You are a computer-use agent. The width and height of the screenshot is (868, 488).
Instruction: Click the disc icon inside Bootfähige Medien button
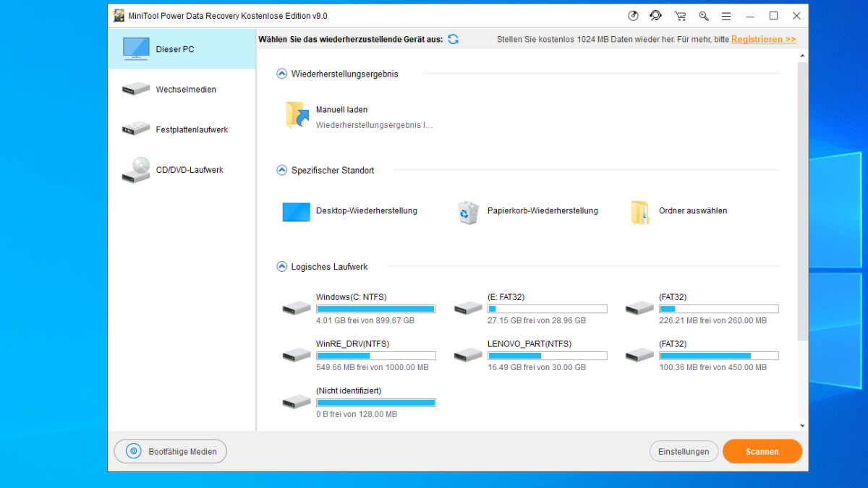(133, 451)
